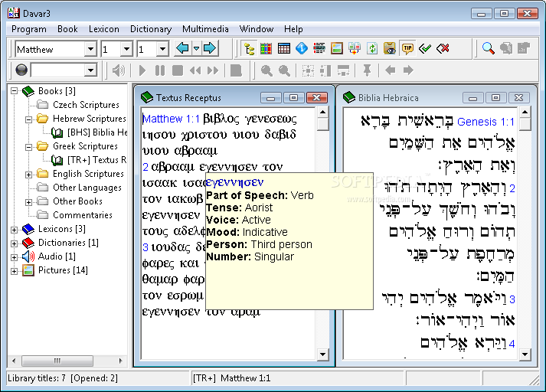The image size is (546, 392).
Task: Open the Dictionary menu
Action: [x=151, y=29]
